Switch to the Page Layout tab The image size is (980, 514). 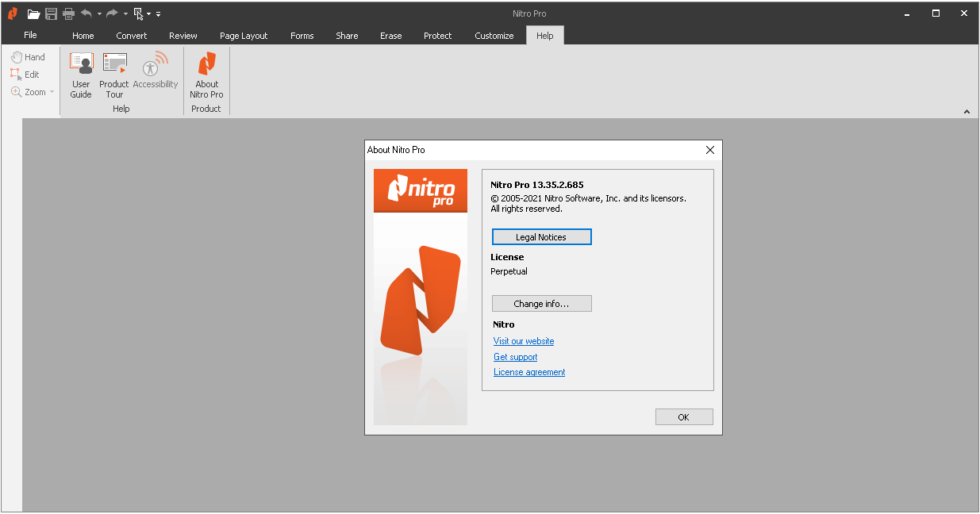[x=244, y=36]
